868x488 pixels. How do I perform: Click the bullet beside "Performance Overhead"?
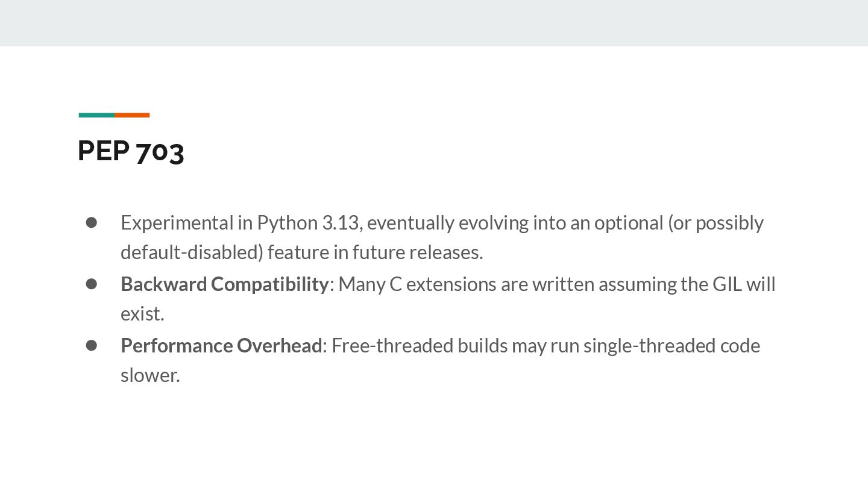click(x=92, y=346)
